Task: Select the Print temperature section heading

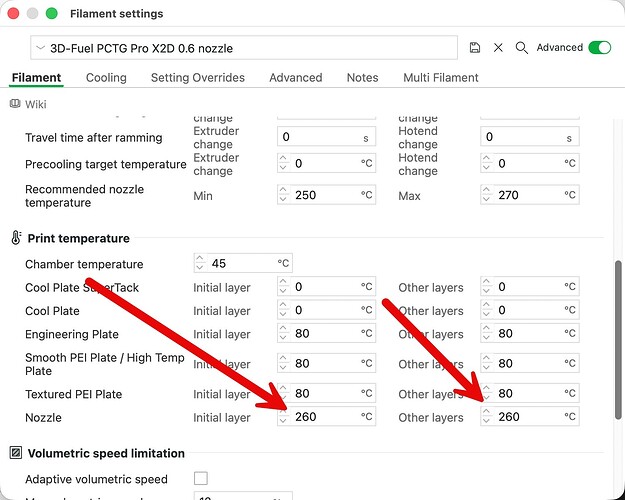Action: 79,238
